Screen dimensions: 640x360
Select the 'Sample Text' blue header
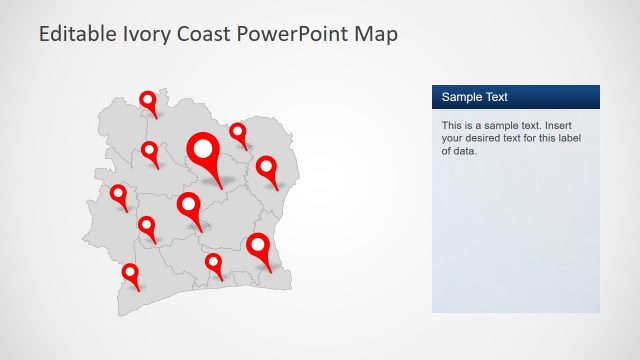(x=516, y=97)
